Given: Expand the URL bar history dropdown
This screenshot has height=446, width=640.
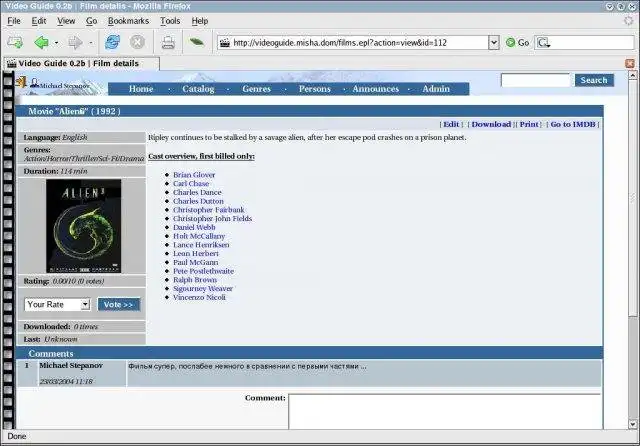Looking at the screenshot, I should click(493, 42).
